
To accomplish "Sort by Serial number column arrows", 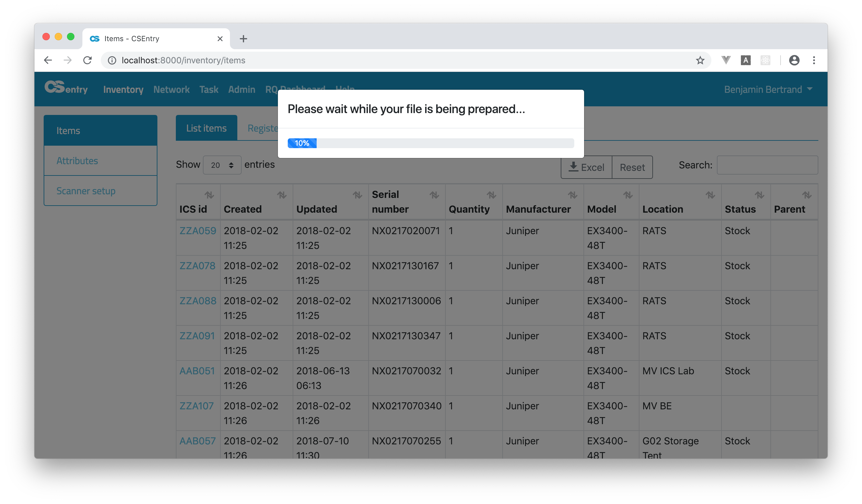I will click(434, 195).
